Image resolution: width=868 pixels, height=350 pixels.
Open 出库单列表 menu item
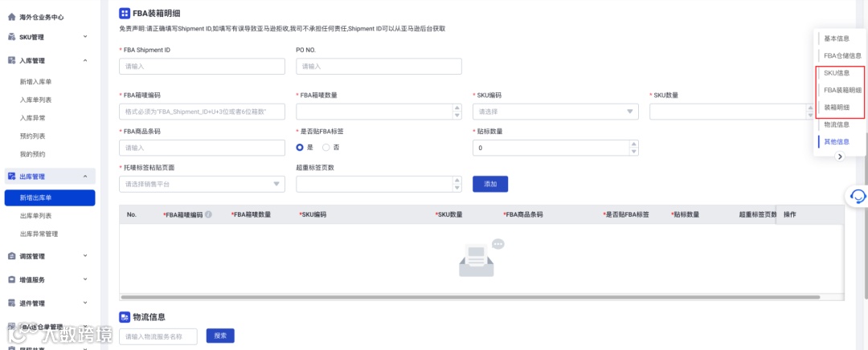[35, 216]
